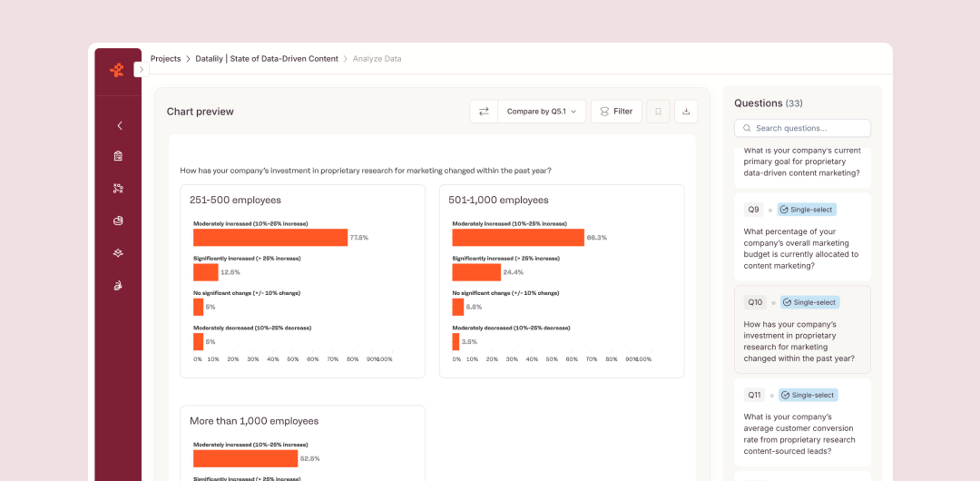Open the clipboard survey icon in sidebar

pos(118,156)
